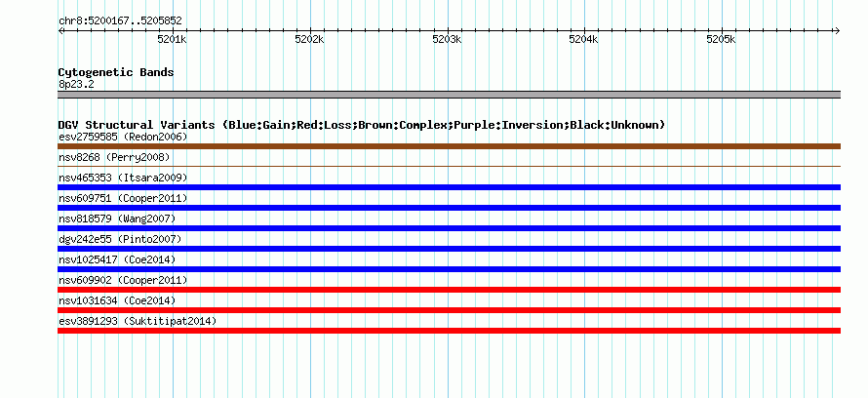
Task: Click the dgv242e55 (Pinto2007) label
Action: point(120,239)
